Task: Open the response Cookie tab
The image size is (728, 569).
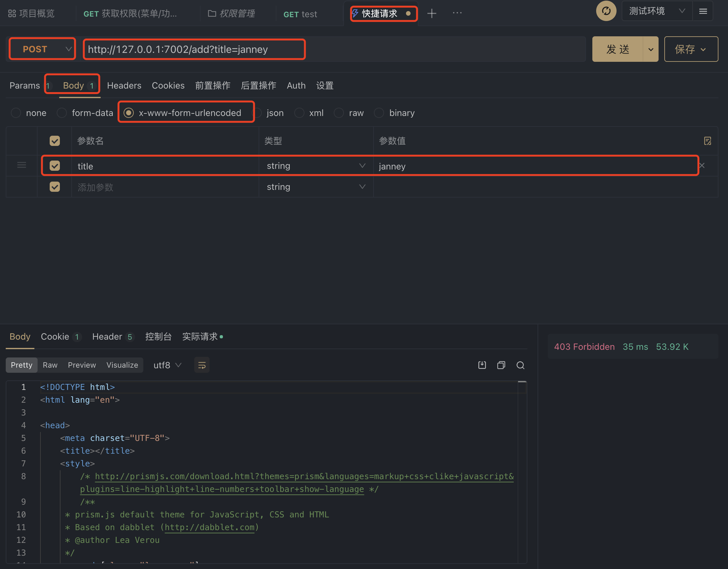Action: pos(55,336)
